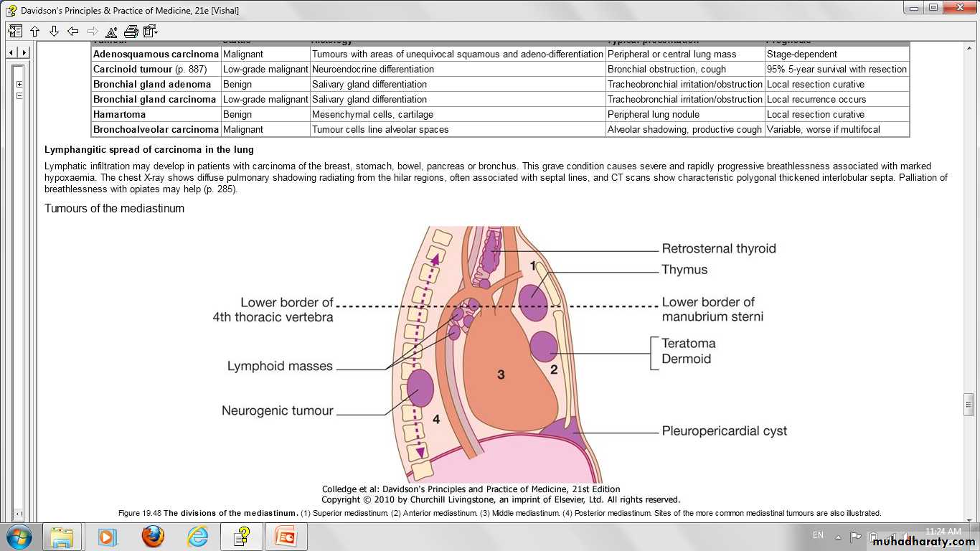Expand the plus tree node
980x551 pixels.
click(19, 84)
